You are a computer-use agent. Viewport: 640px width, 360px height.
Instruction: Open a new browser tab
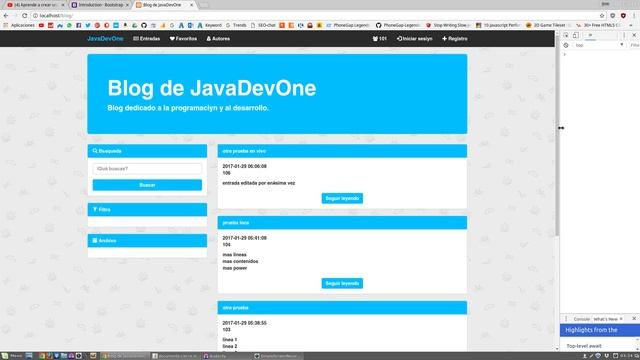coord(204,5)
